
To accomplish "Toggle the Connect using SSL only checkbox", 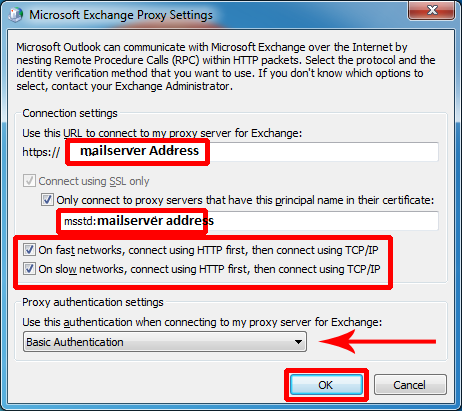I will [x=29, y=181].
